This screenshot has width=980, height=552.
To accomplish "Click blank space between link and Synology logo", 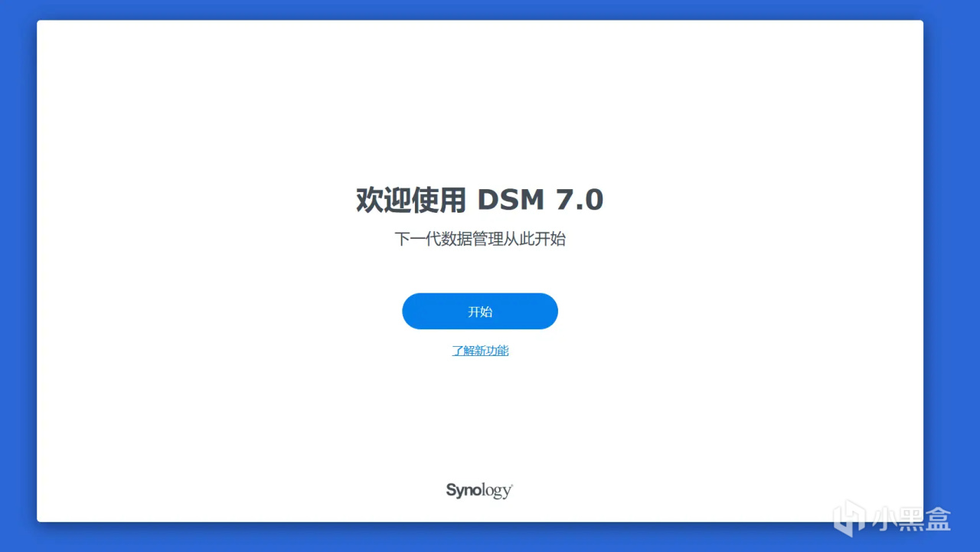I will coord(480,417).
